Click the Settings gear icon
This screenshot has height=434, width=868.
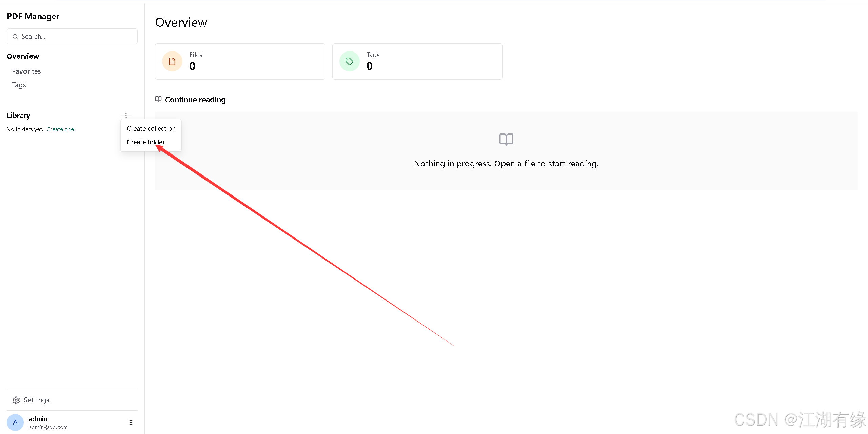(x=16, y=400)
